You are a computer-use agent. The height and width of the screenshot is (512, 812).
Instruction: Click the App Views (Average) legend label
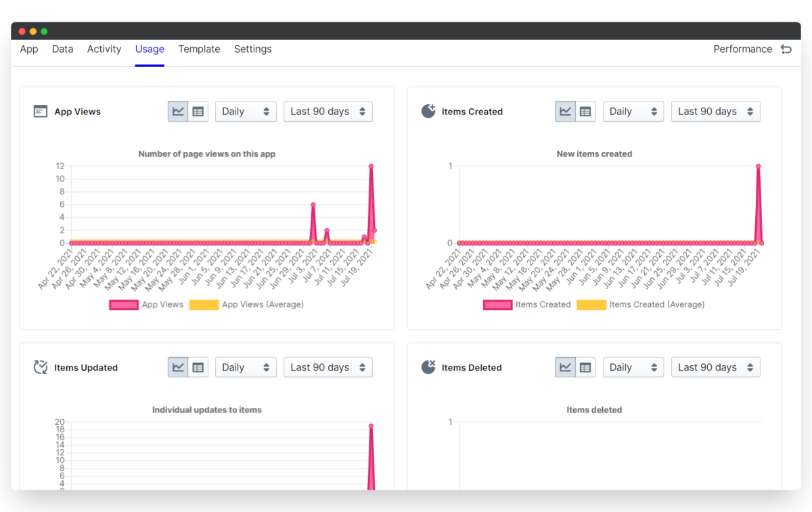click(x=263, y=305)
